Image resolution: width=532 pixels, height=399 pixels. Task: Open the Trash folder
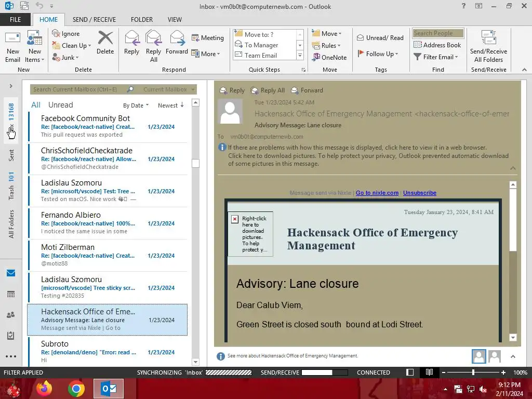pos(11,185)
